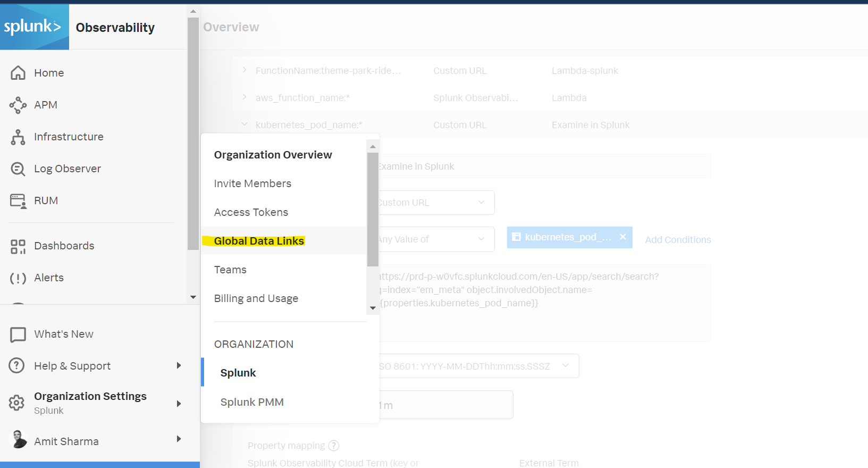The image size is (868, 468).
Task: Click the sidebar vertical scrollbar thumb
Action: click(193, 133)
